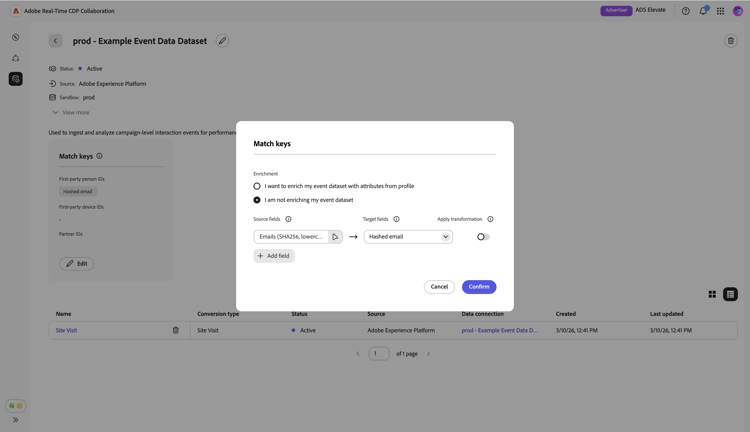This screenshot has height=432, width=750.
Task: Go back using the left arrow button
Action: pos(55,41)
